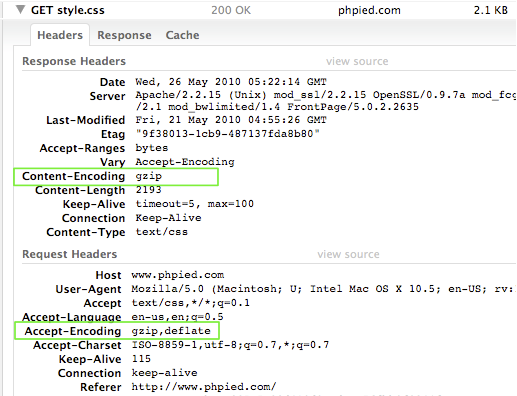Viewport: 517px width, 396px height.
Task: Click the 200 OK status text
Action: pos(231,10)
